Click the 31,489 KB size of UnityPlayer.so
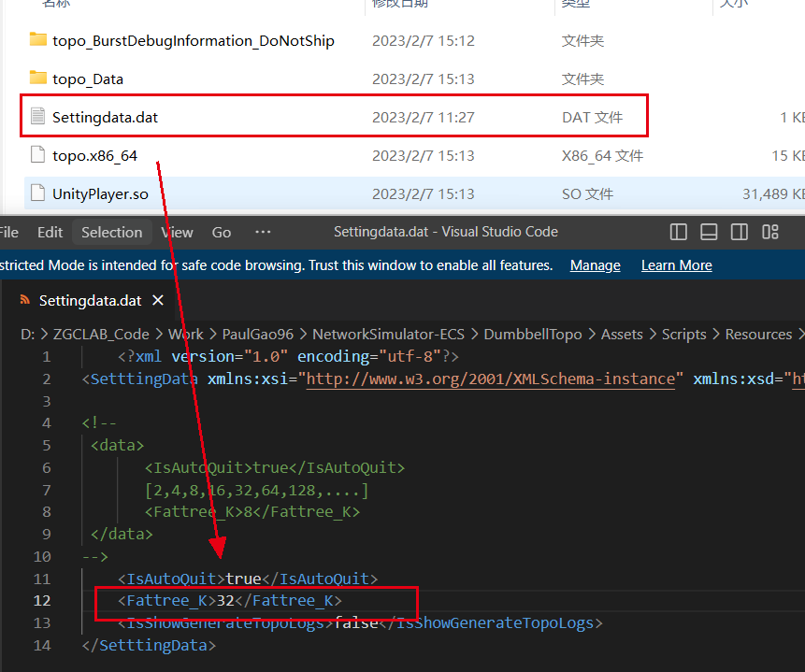The height and width of the screenshot is (672, 805). [774, 194]
